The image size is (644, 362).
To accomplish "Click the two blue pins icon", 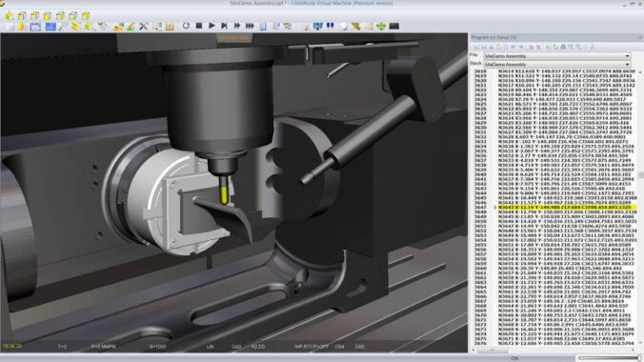I will [330, 27].
